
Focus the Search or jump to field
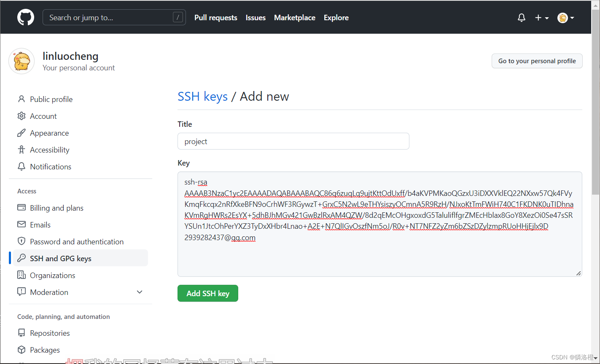(114, 18)
